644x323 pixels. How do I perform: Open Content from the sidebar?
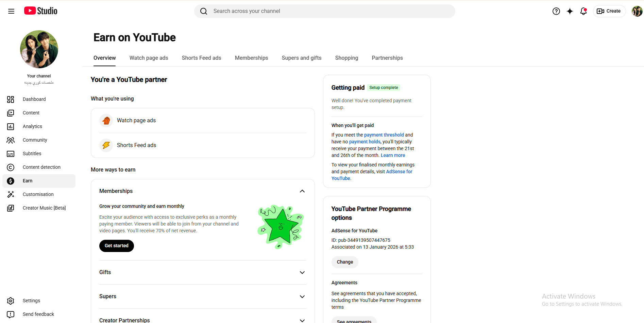[x=39, y=113]
